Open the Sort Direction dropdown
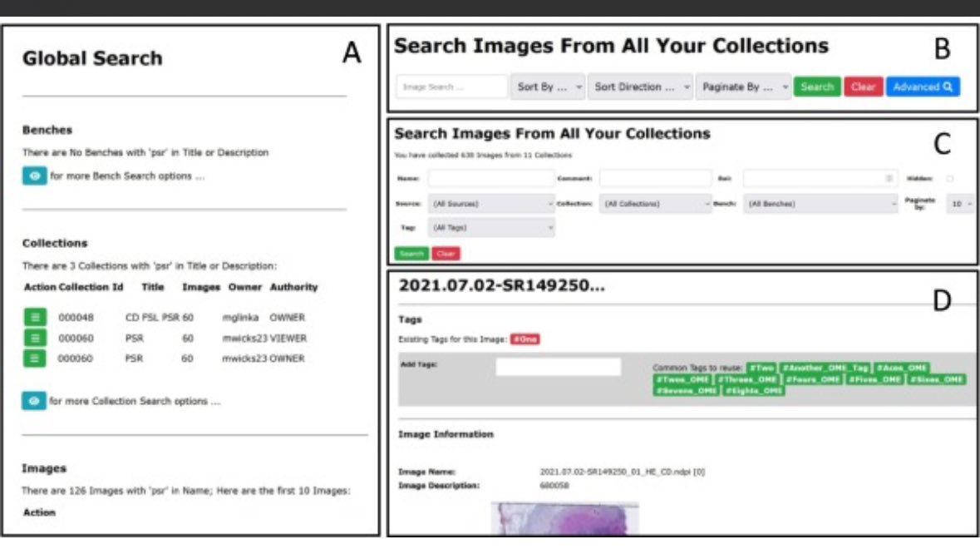Image resolution: width=980 pixels, height=549 pixels. (x=640, y=87)
